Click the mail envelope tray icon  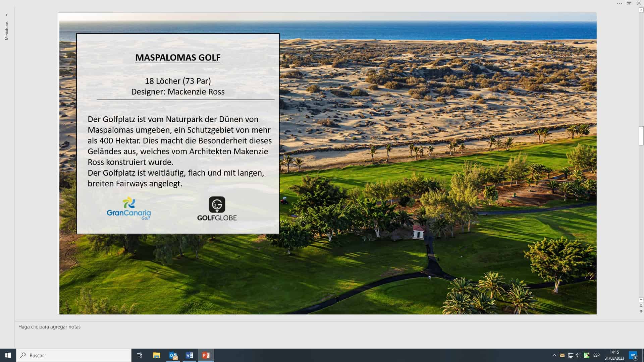562,355
